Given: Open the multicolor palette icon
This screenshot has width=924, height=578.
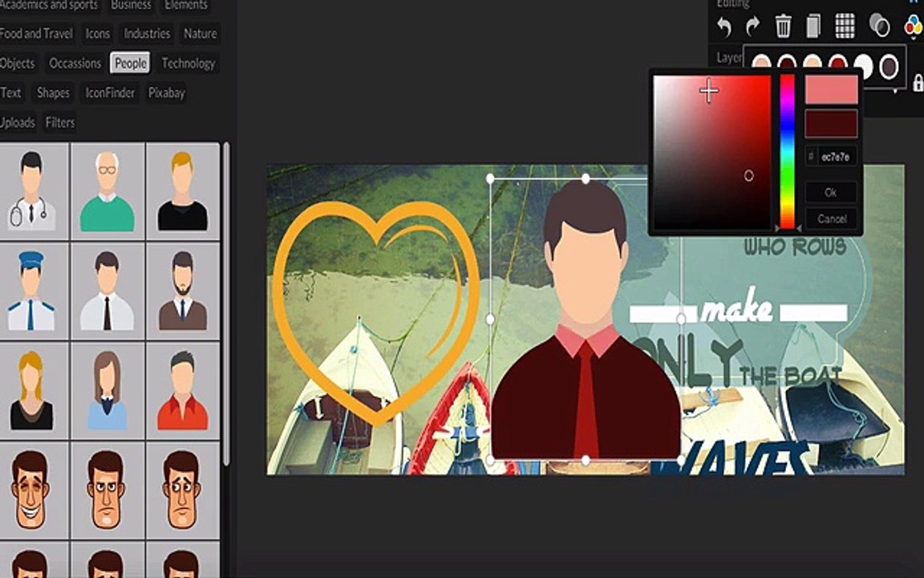Looking at the screenshot, I should [914, 26].
